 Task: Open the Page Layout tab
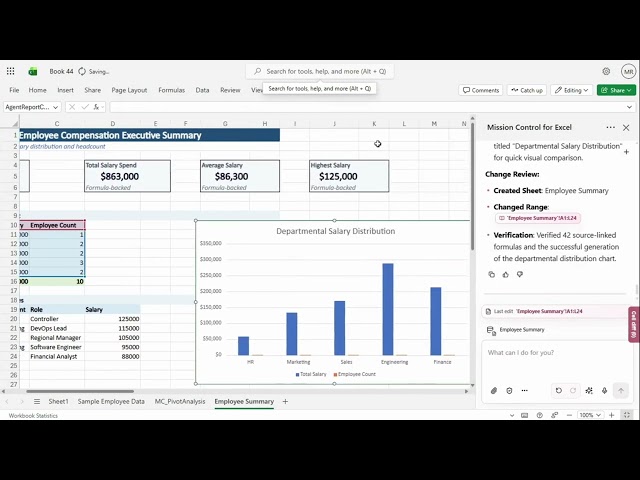tap(129, 90)
